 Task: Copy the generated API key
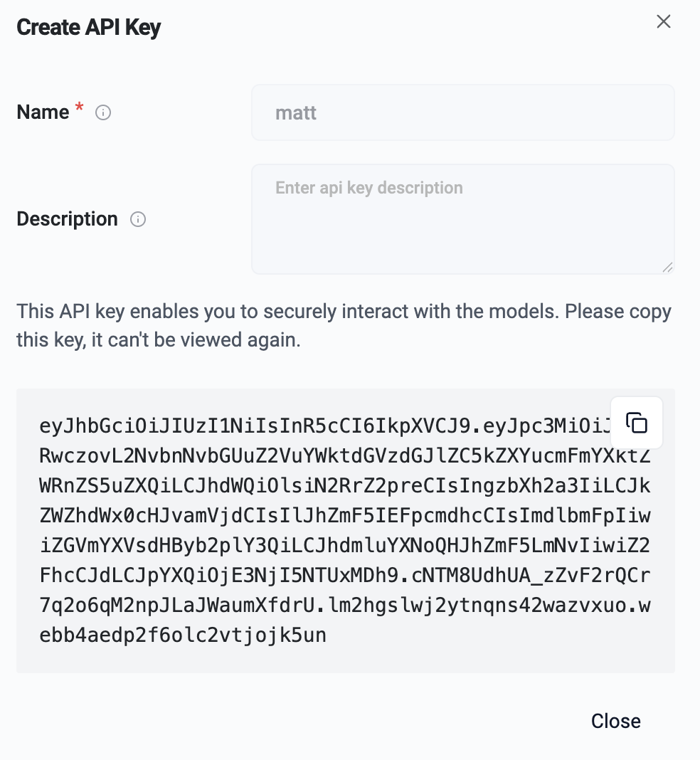coord(637,423)
